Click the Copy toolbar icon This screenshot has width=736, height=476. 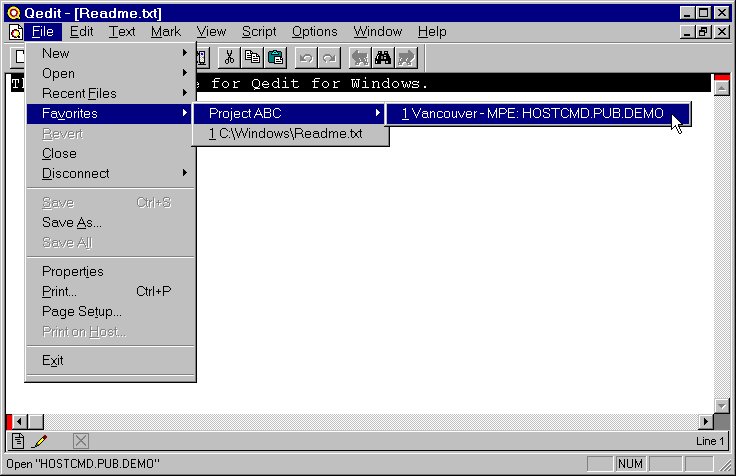[252, 58]
